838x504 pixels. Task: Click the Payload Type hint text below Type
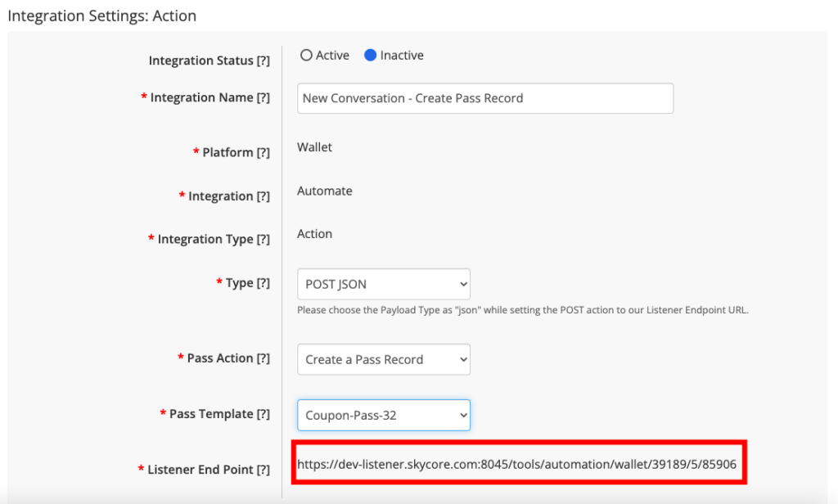pos(523,310)
